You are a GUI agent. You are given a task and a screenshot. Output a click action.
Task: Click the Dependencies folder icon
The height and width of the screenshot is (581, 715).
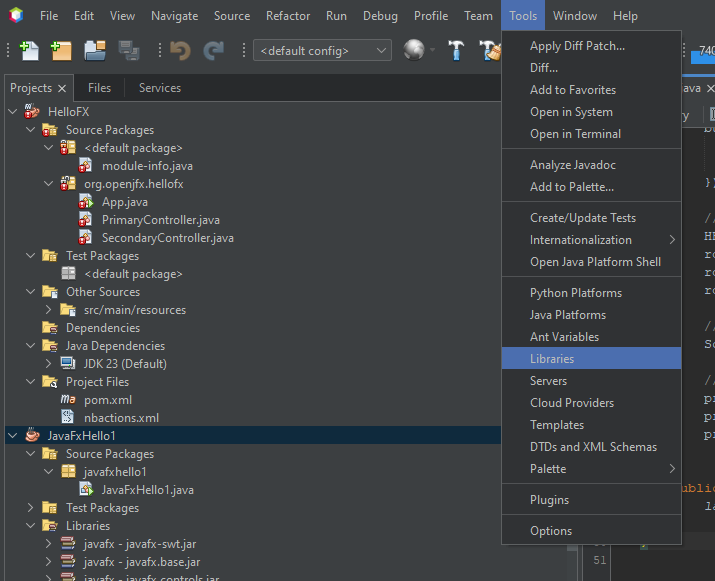point(50,327)
